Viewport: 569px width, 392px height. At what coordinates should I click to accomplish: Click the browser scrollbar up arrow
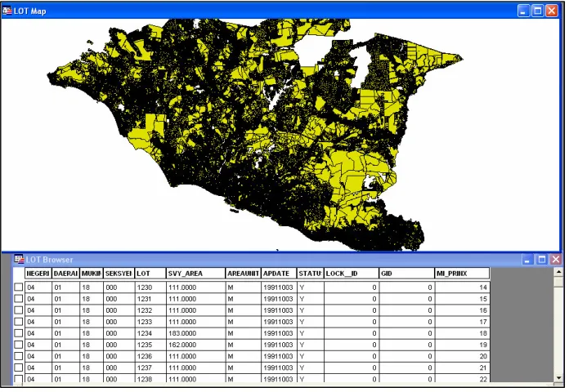(x=559, y=272)
